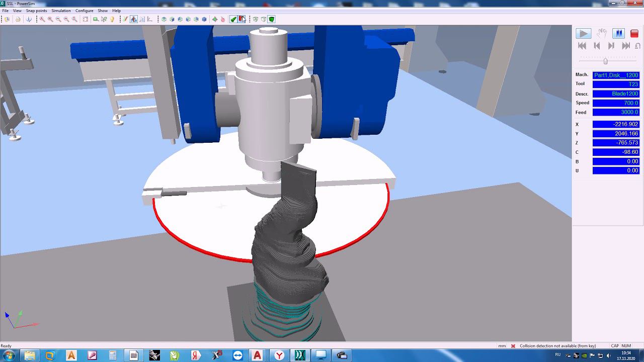Open the Windows Start button
Screen dimensions: 644x362
pos(9,355)
